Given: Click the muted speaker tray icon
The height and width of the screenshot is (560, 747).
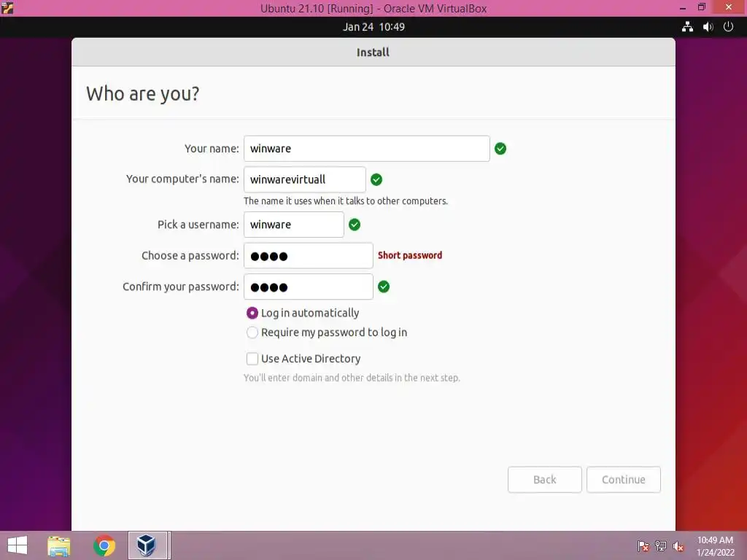Looking at the screenshot, I should coord(678,546).
